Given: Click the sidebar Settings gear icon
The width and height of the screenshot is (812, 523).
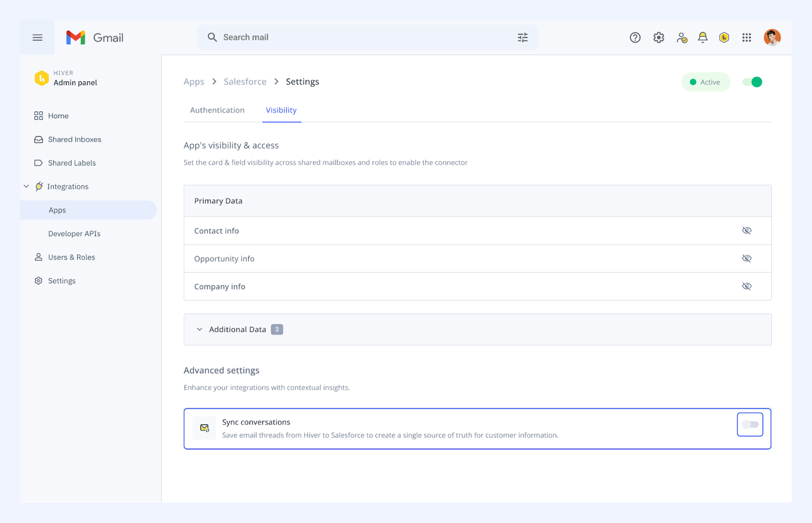Looking at the screenshot, I should coord(39,281).
